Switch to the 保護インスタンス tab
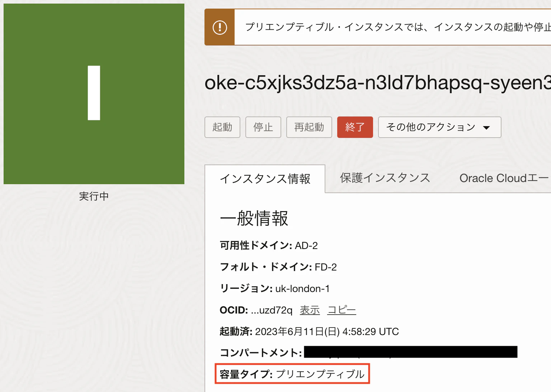 pos(385,178)
